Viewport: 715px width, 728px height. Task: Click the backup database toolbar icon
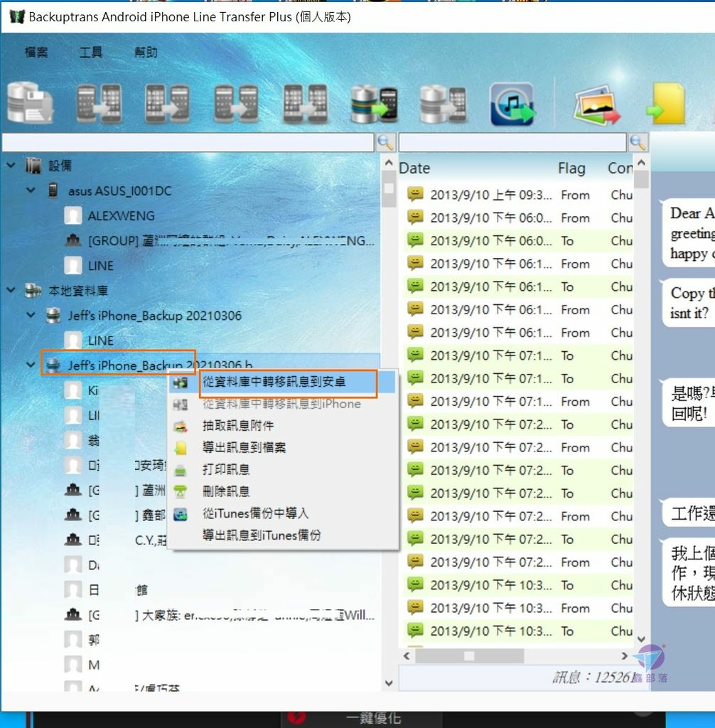[x=31, y=103]
